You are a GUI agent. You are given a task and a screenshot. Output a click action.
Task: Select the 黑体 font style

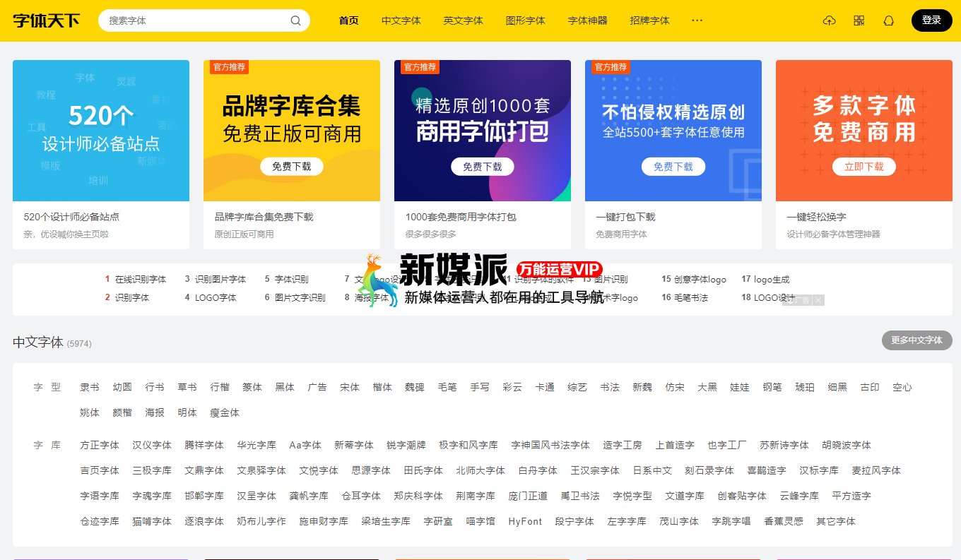(285, 387)
